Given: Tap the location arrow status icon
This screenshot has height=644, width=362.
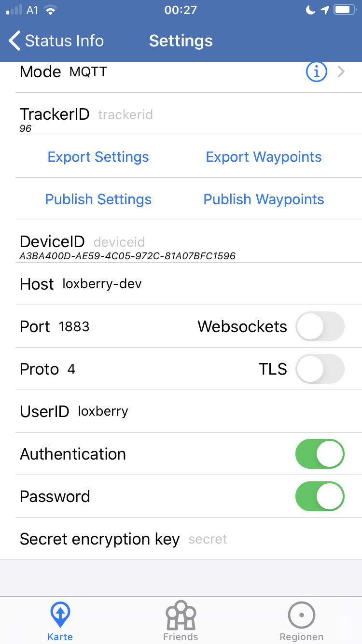Looking at the screenshot, I should 325,10.
